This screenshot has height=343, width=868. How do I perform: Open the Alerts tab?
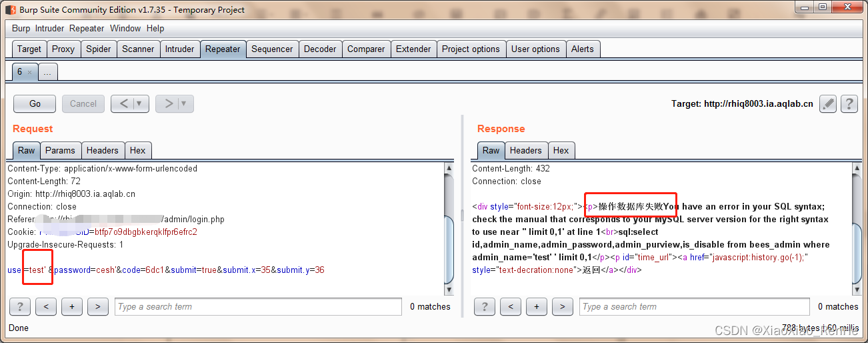coord(582,49)
